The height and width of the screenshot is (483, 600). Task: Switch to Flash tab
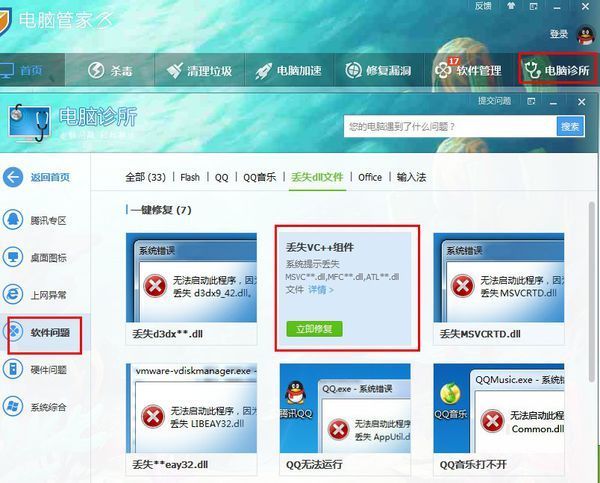(x=190, y=177)
